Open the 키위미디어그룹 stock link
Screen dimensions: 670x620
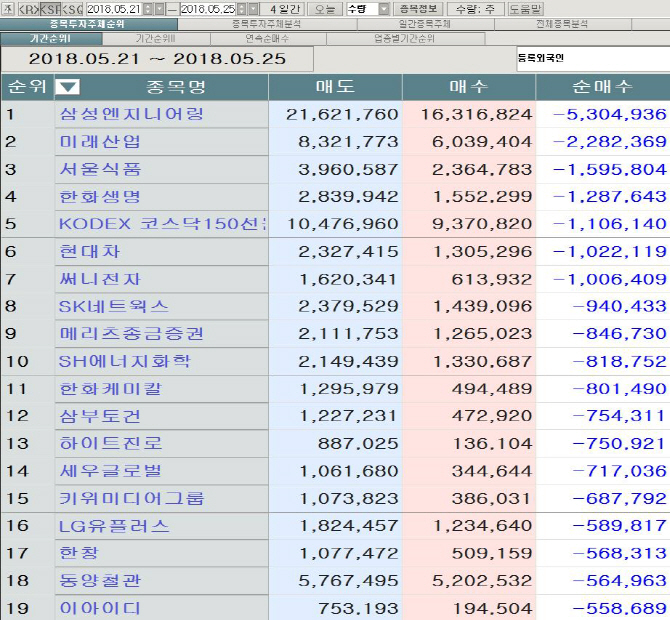[132, 499]
